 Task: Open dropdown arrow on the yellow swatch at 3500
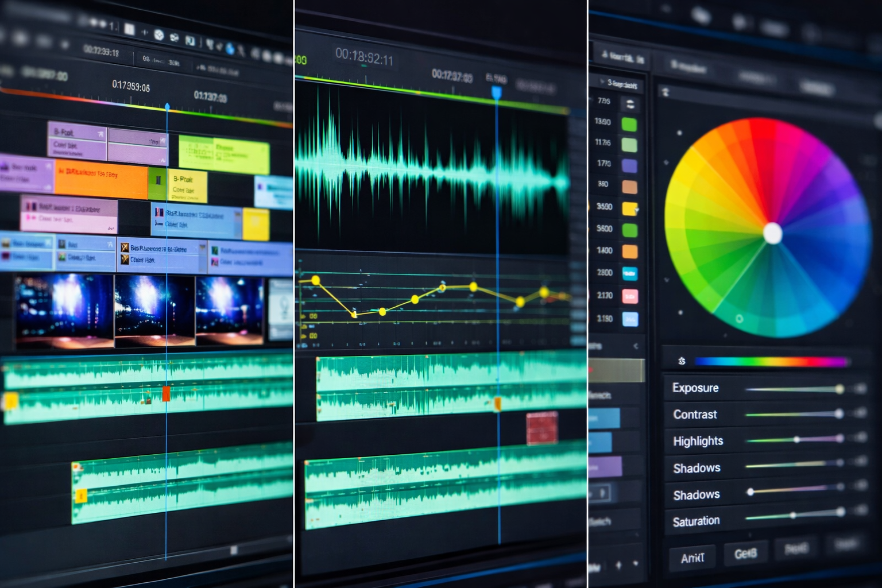point(637,210)
